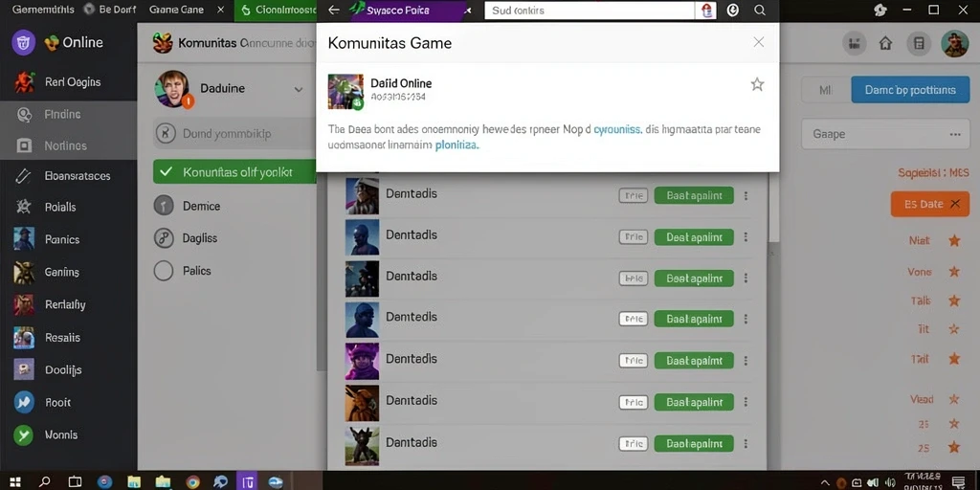
Task: Favorite Dafid Online with the star icon
Action: [758, 84]
